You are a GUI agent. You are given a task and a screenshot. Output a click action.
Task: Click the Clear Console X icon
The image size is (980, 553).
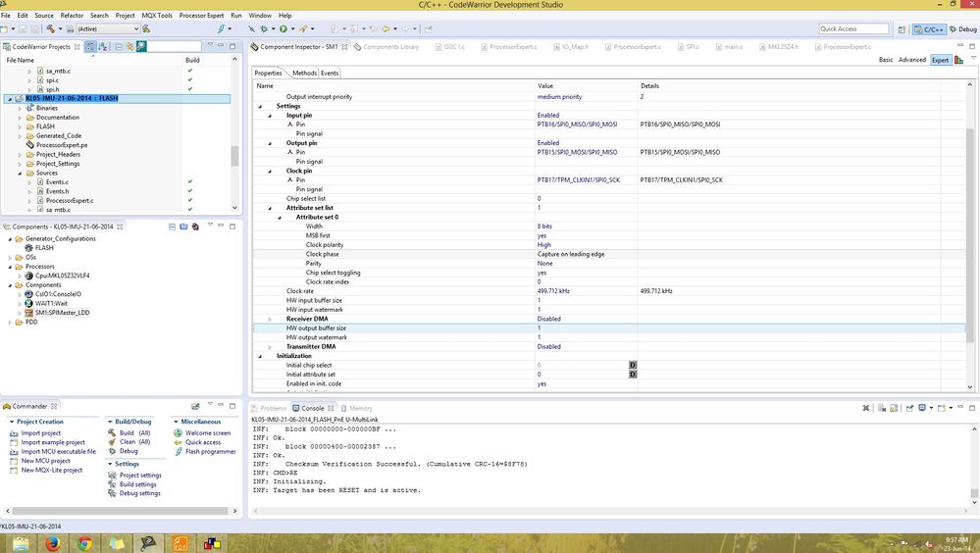865,408
